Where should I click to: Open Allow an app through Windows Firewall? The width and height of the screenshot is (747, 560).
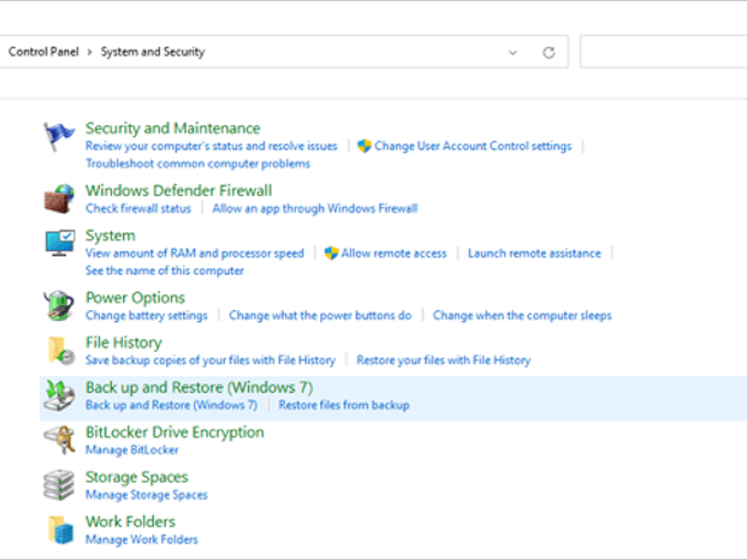point(315,209)
